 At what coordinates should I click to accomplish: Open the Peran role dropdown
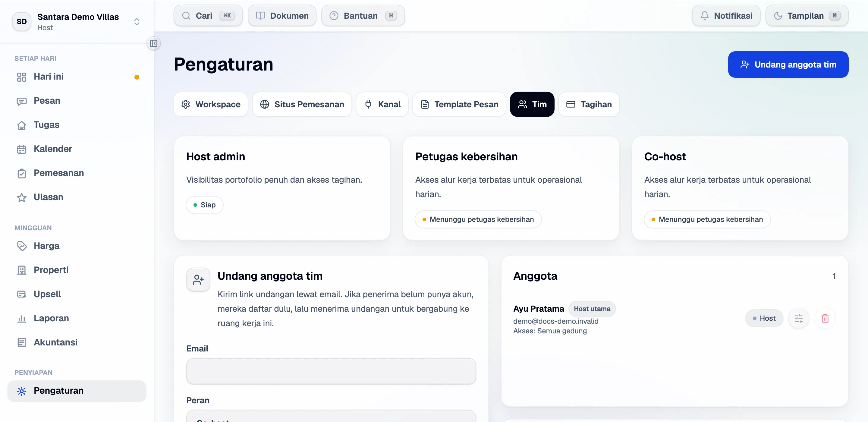331,417
